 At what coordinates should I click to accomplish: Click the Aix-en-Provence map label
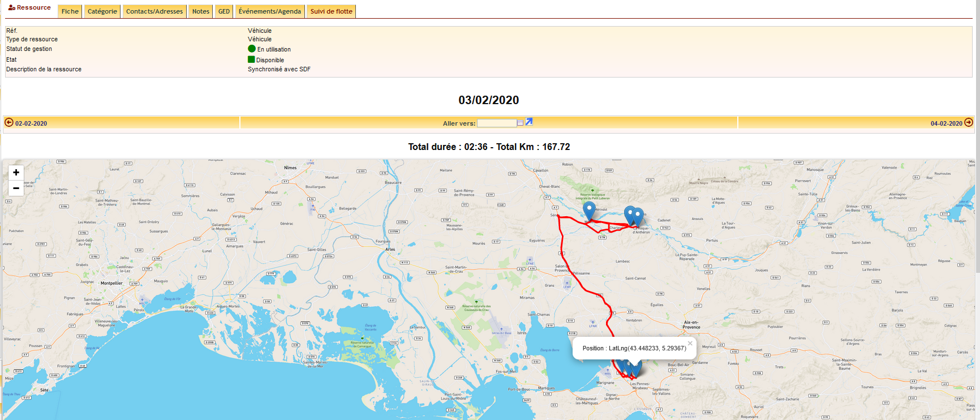(691, 325)
